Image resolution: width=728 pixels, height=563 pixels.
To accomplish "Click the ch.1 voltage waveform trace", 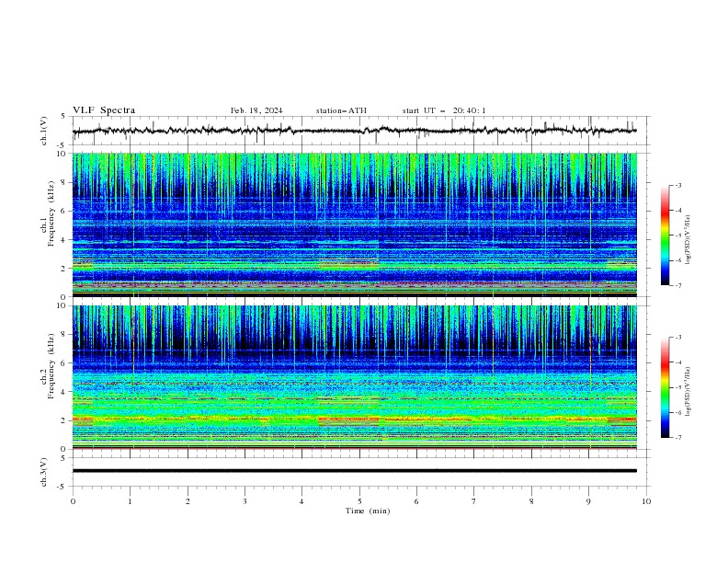I will coord(354,131).
